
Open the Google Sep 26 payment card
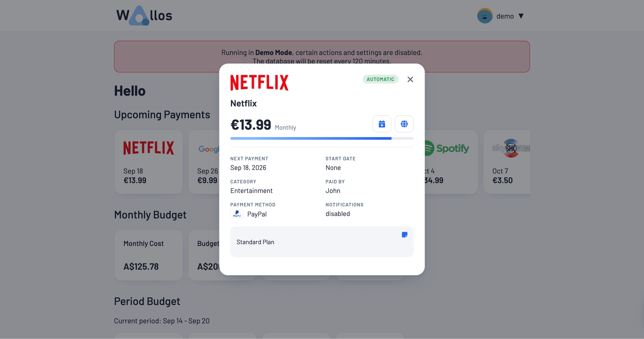[204, 162]
